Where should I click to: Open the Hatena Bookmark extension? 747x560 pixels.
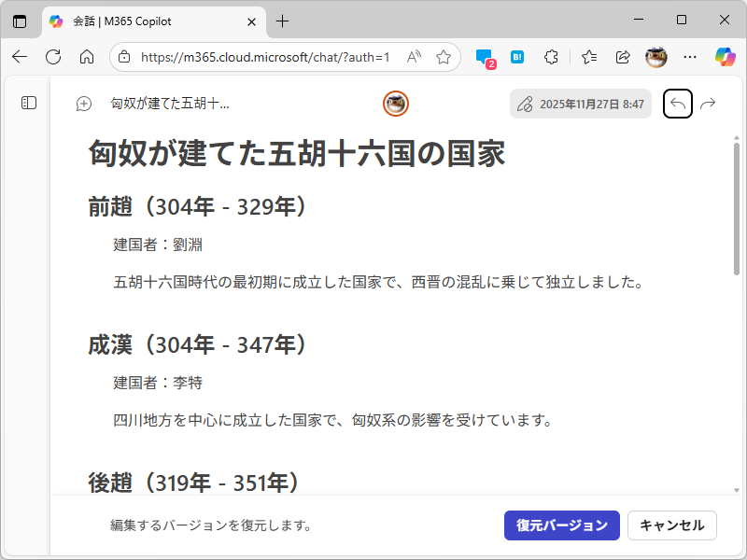[516, 57]
